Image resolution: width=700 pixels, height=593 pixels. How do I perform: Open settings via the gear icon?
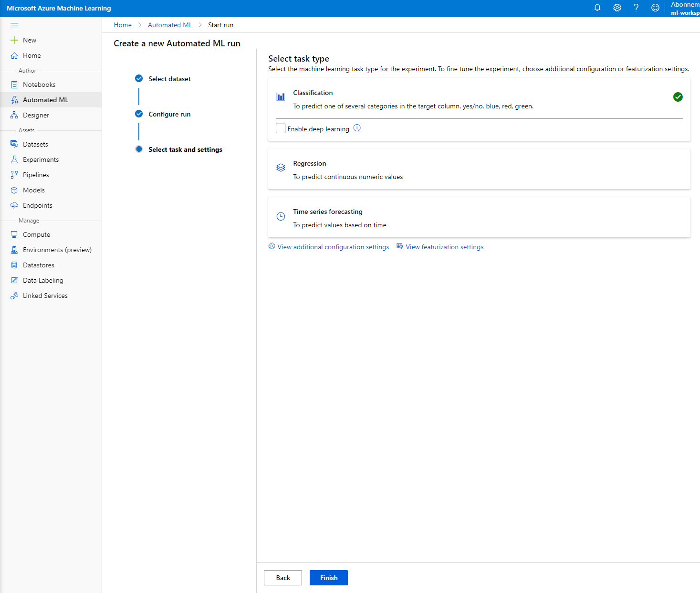pos(617,8)
